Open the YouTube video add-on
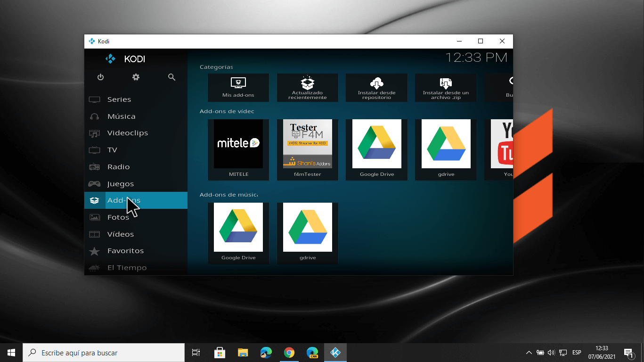 pos(499,150)
